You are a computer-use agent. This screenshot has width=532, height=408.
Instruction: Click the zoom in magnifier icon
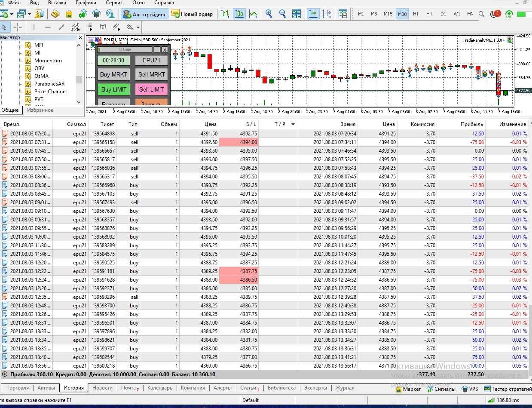[269, 14]
